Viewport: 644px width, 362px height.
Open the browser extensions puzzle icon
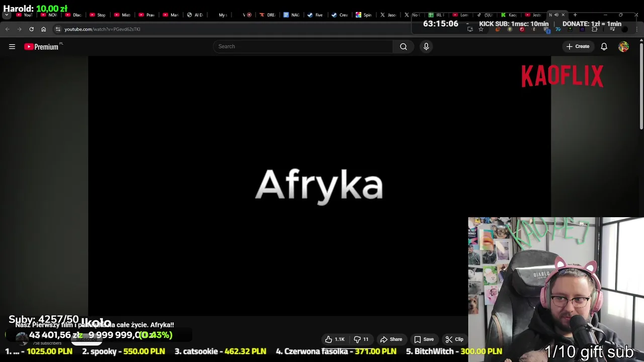pyautogui.click(x=594, y=29)
